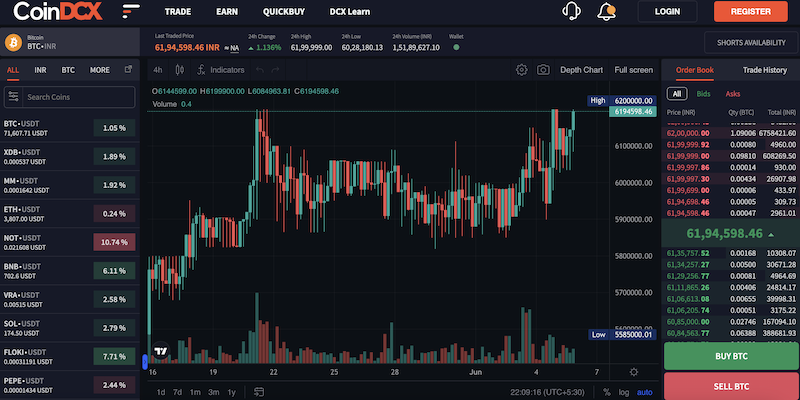
Task: Toggle percent price scale
Action: click(606, 392)
